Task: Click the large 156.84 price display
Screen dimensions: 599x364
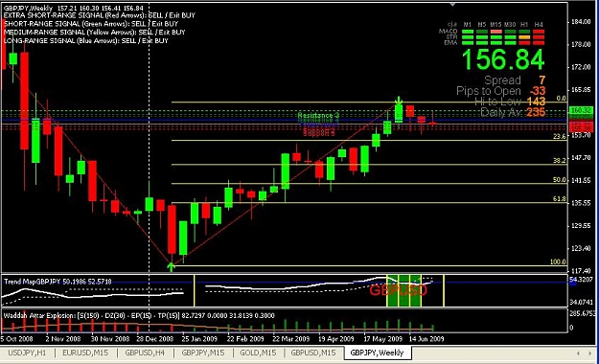Action: tap(503, 59)
